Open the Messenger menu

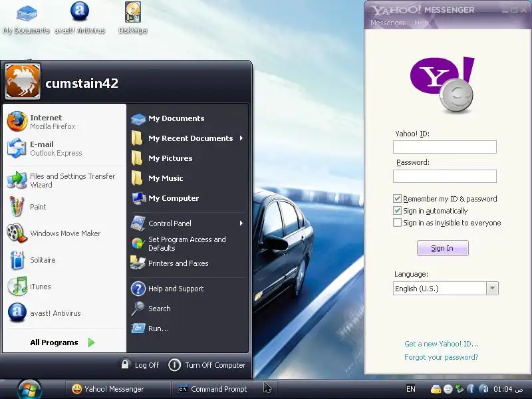tap(388, 23)
